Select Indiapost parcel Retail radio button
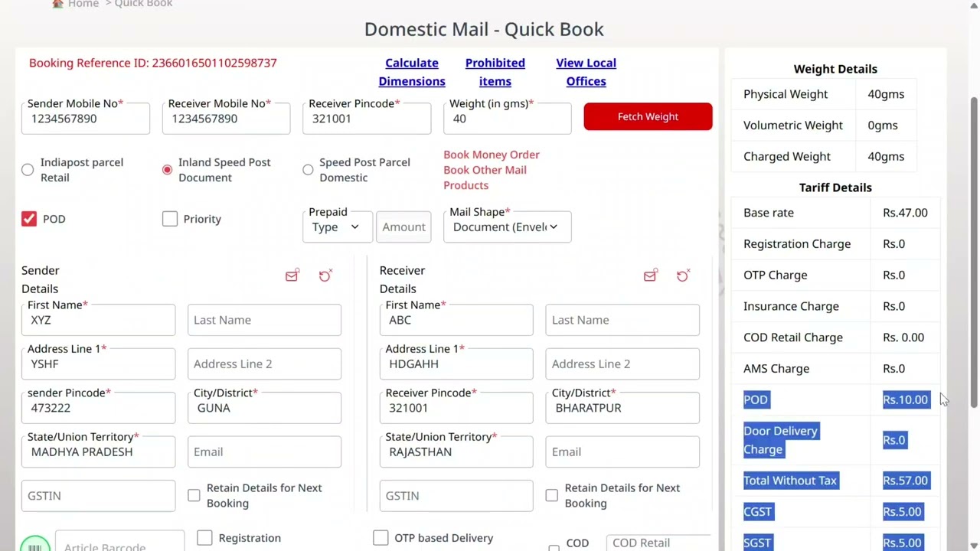This screenshot has width=980, height=551. 28,170
